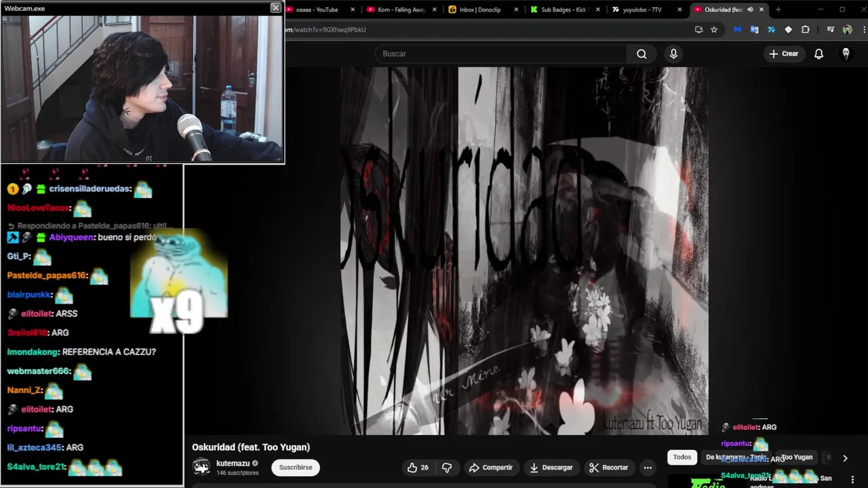Click chat message 'REFERENCIA A CAZZU?'

point(108,352)
